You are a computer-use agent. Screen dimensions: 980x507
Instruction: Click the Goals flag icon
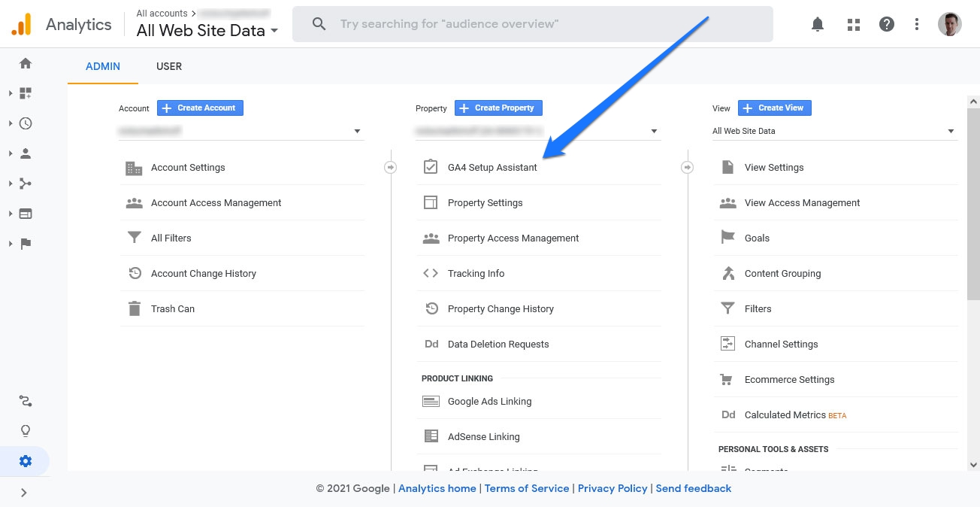click(x=727, y=238)
